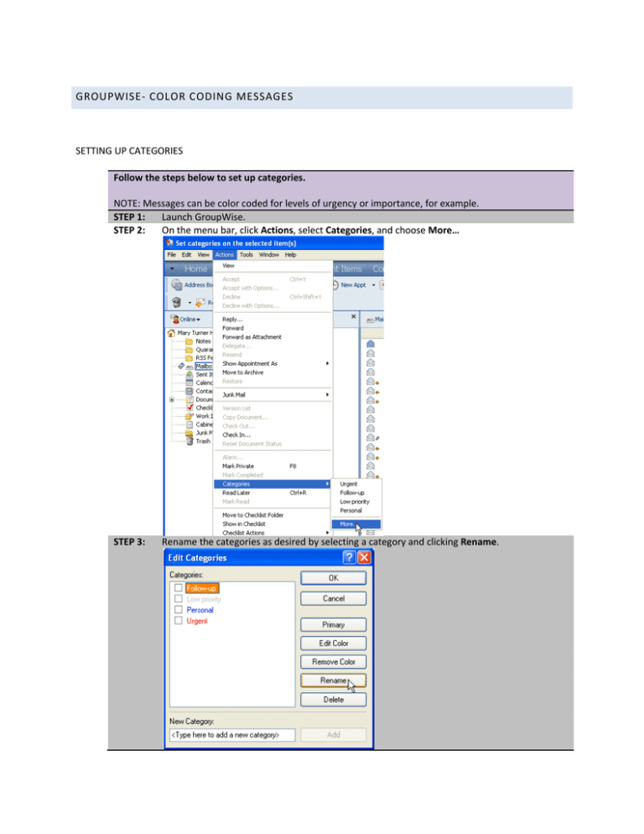Click the New Appt clock icon

coord(335,284)
